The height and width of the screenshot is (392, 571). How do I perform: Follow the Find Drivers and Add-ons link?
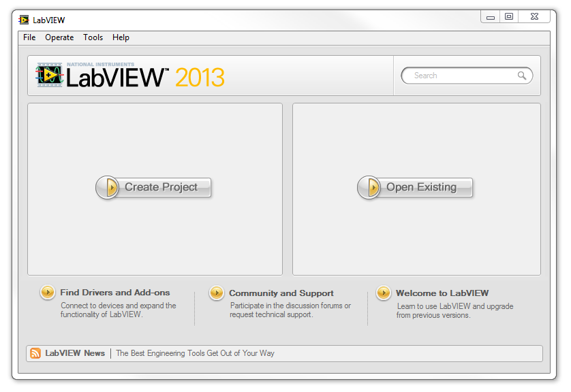115,293
